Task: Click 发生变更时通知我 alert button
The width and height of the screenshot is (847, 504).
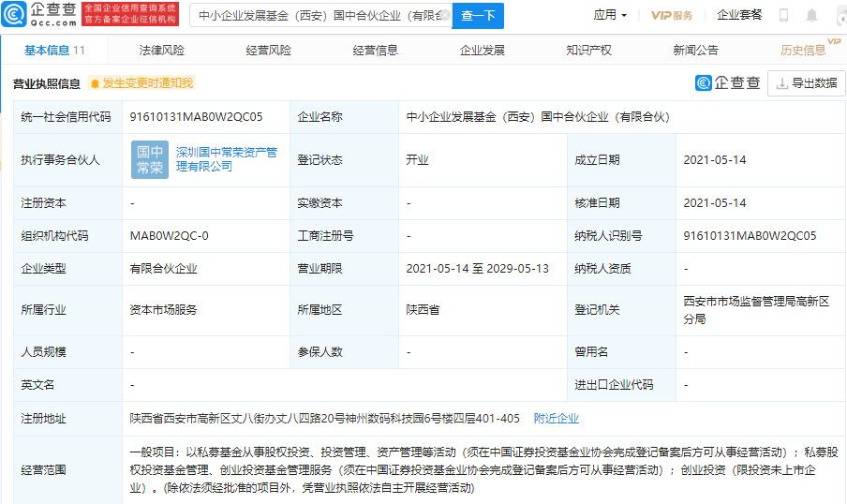Action: (141, 83)
